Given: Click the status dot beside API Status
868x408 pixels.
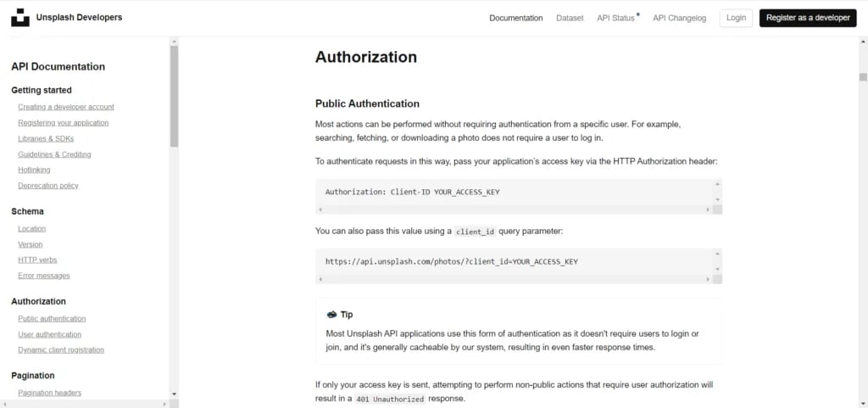Looking at the screenshot, I should pyautogui.click(x=638, y=14).
